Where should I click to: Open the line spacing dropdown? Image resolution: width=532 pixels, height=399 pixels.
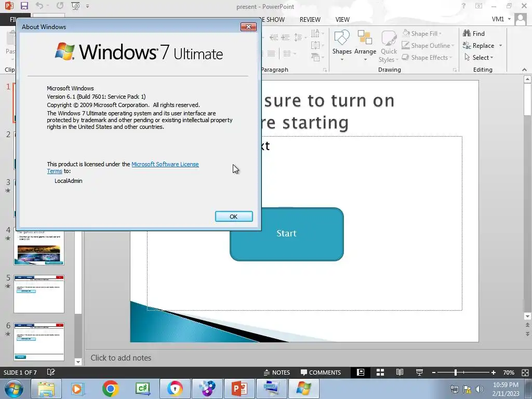[x=300, y=37]
